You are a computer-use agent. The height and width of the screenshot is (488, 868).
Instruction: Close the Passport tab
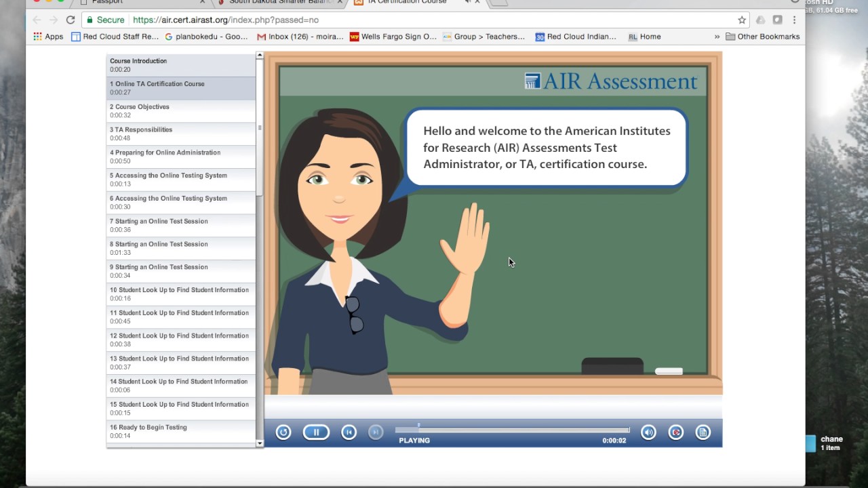[x=202, y=2]
